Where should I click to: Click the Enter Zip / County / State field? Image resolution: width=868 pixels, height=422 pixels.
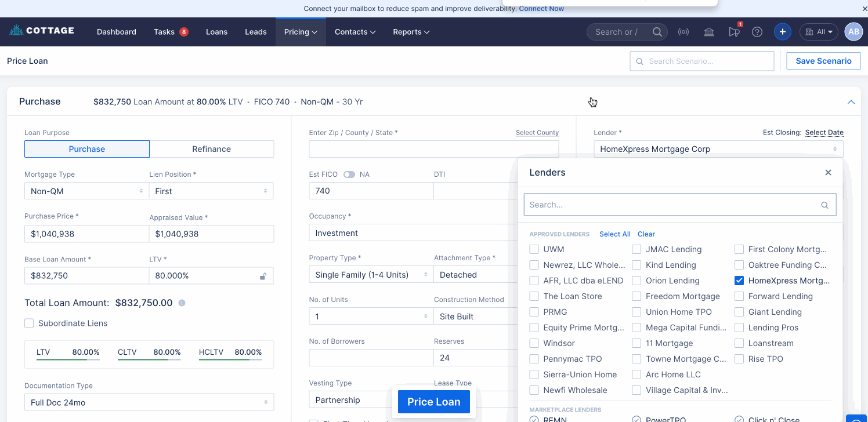[434, 149]
